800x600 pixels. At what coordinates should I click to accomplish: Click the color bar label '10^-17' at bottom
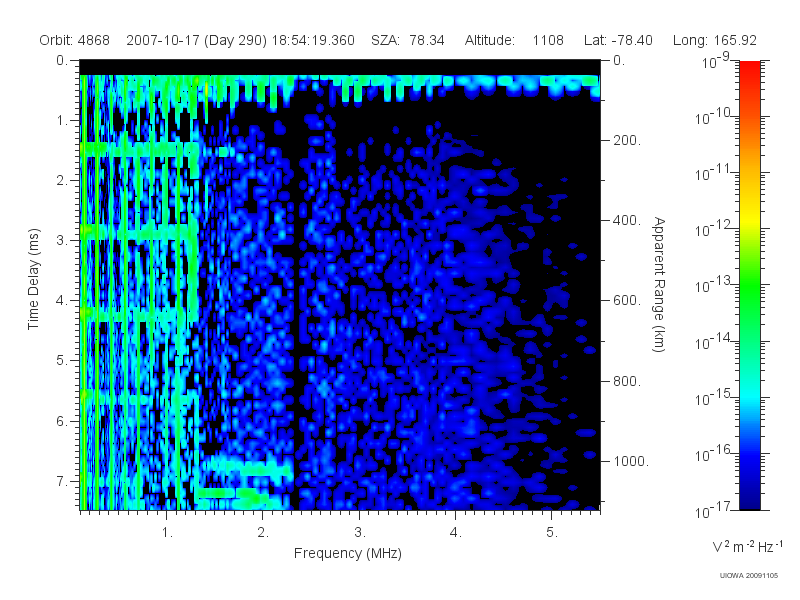click(714, 510)
